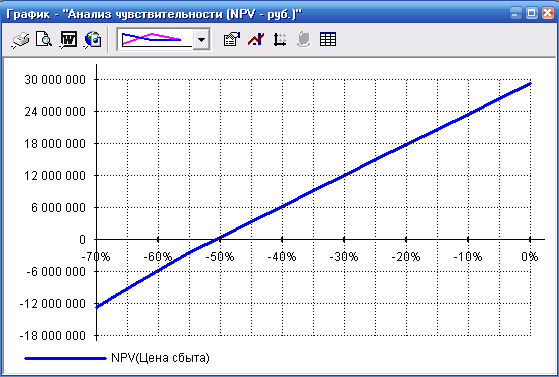Click the -40% axis label
Viewport: 559px width, 377px height.
(x=282, y=256)
